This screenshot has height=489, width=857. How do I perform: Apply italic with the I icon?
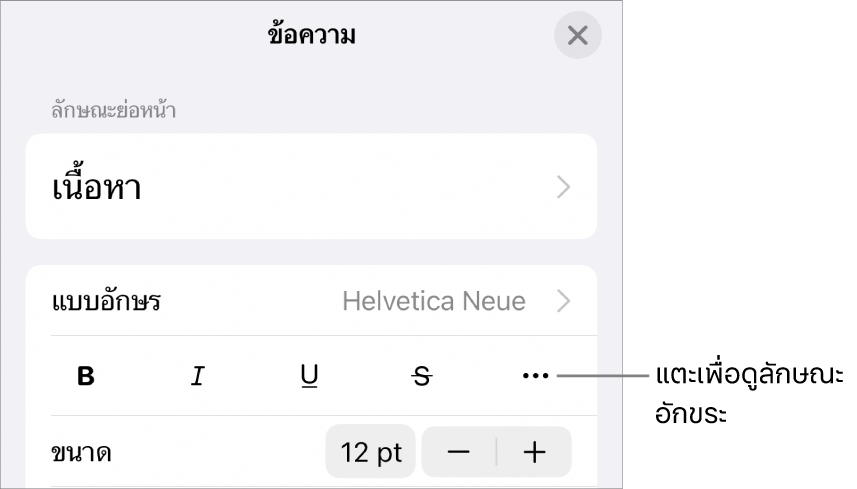198,376
